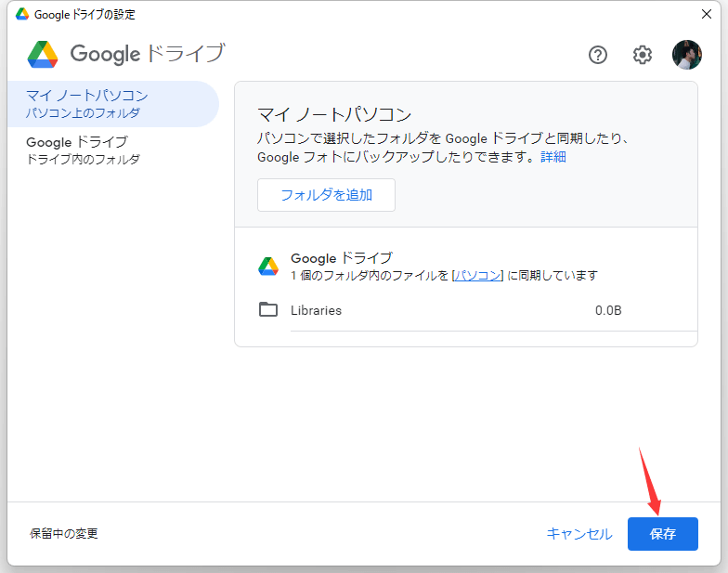Select the Libraries folder row

(x=477, y=310)
